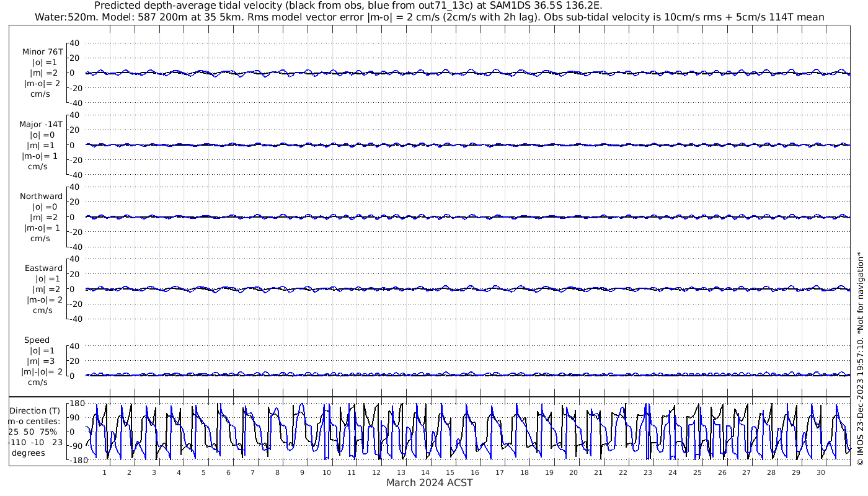The height and width of the screenshot is (496, 868).
Task: Click day 21 on the date axis
Action: point(598,472)
